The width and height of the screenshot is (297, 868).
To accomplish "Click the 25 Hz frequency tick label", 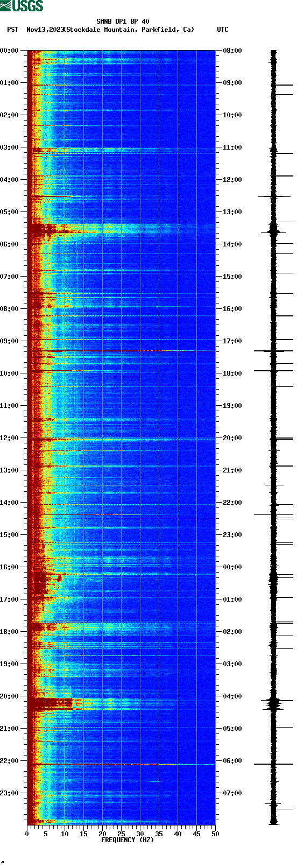I will 121,834.
